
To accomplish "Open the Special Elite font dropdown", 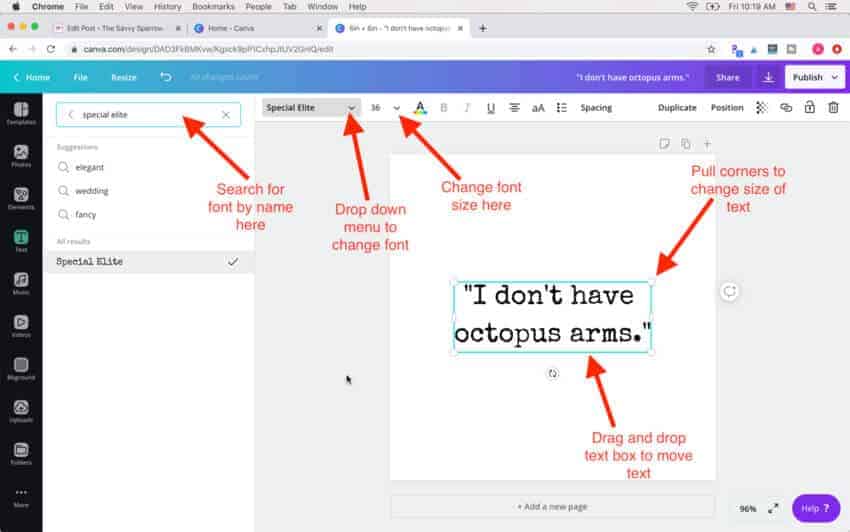I will [x=311, y=107].
